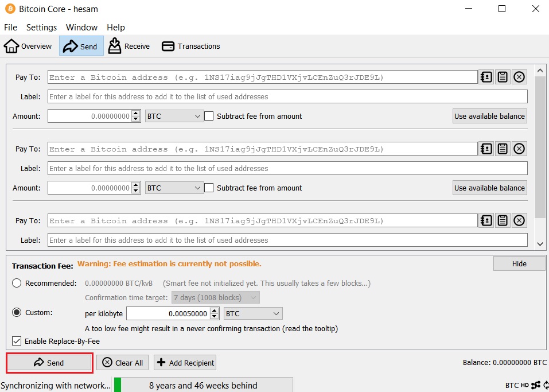Image resolution: width=549 pixels, height=392 pixels.
Task: Click the 'Balance: 0.00000000 BTC' text
Action: click(x=504, y=363)
